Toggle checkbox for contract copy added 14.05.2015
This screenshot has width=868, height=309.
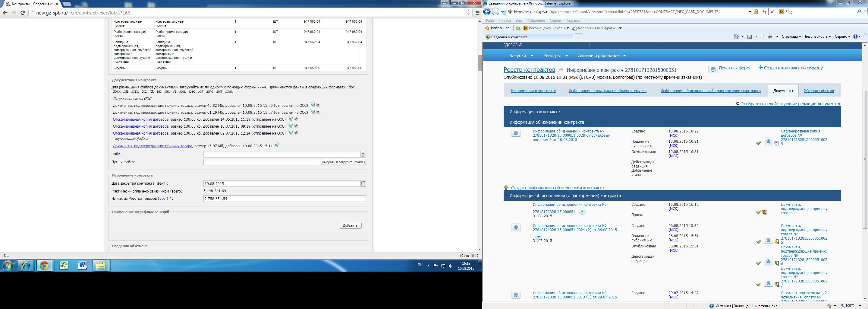pos(296,119)
